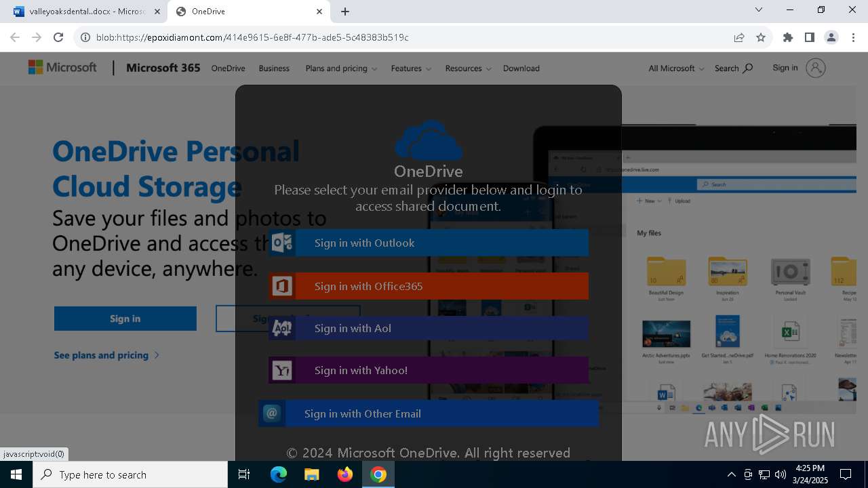
Task: Open Download nav item
Action: (521, 68)
